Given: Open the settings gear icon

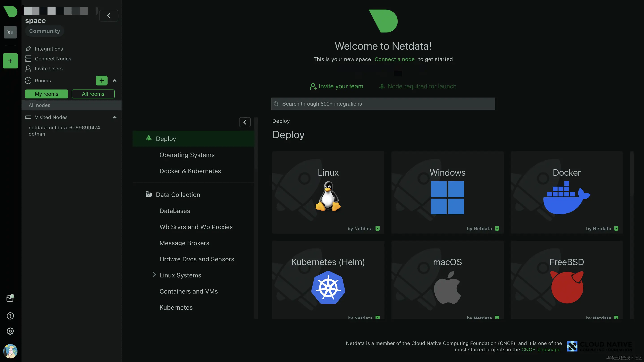Looking at the screenshot, I should pyautogui.click(x=10, y=331).
